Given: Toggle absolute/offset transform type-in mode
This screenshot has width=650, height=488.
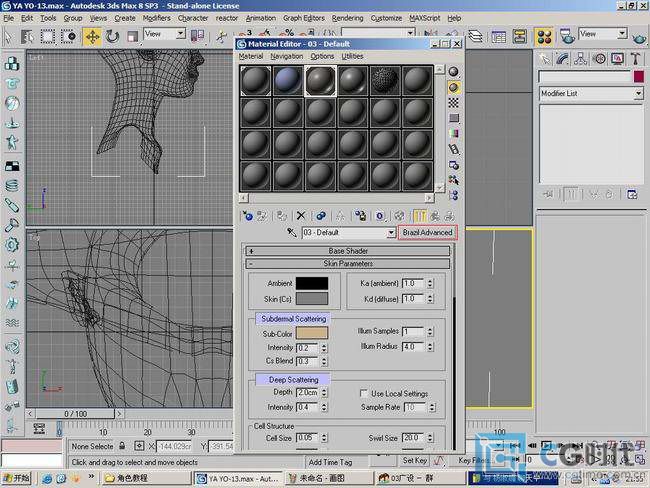Looking at the screenshot, I should [139, 446].
